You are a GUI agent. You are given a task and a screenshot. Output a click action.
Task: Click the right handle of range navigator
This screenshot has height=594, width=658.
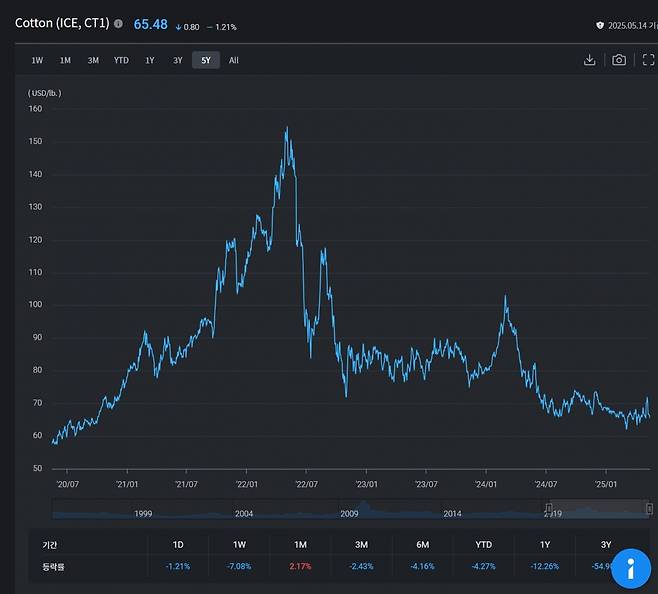pyautogui.click(x=650, y=509)
